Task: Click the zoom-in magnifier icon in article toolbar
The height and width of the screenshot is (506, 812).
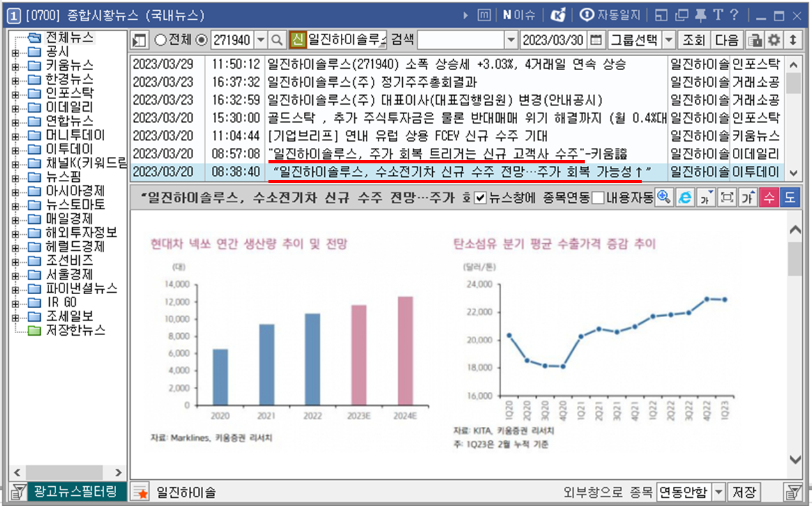Action: (664, 198)
